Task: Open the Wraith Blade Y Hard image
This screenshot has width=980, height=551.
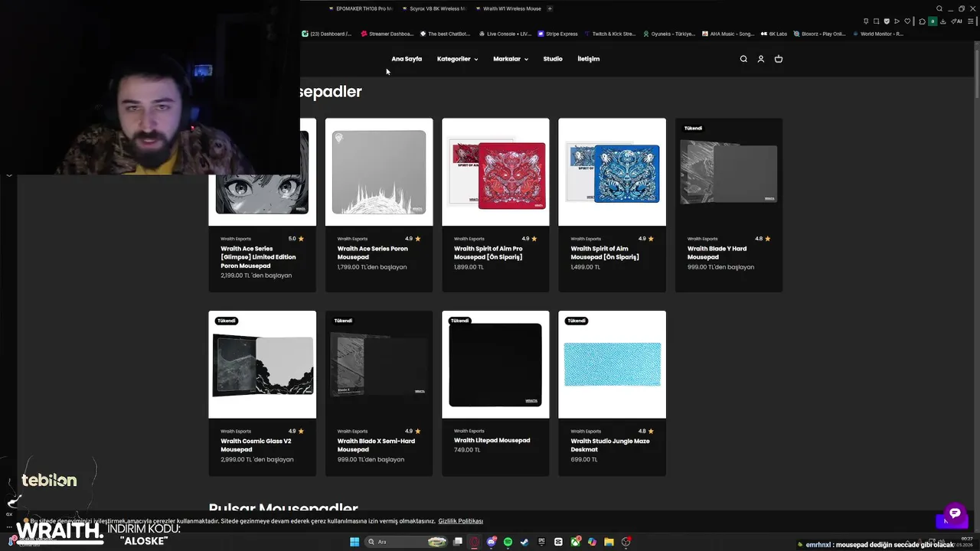Action: tap(729, 172)
